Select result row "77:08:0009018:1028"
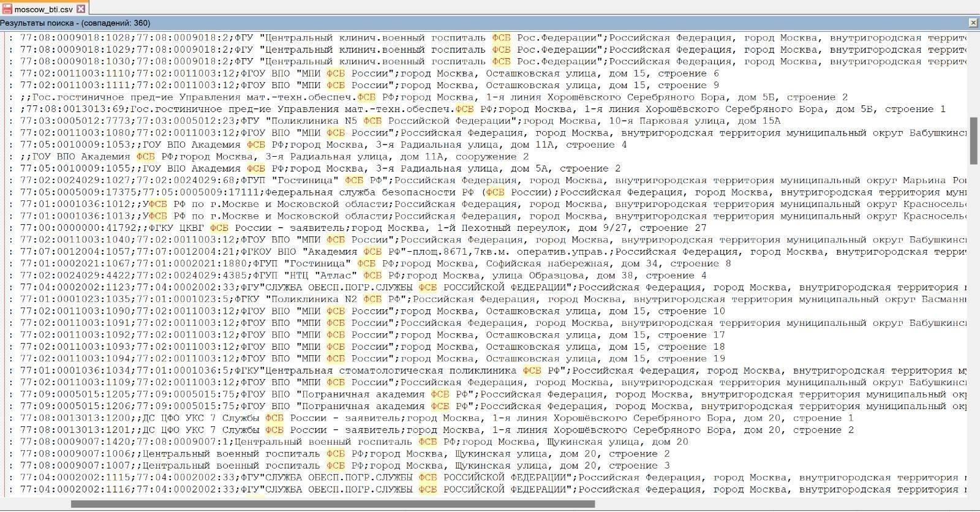This screenshot has height=512, width=980. click(488, 37)
